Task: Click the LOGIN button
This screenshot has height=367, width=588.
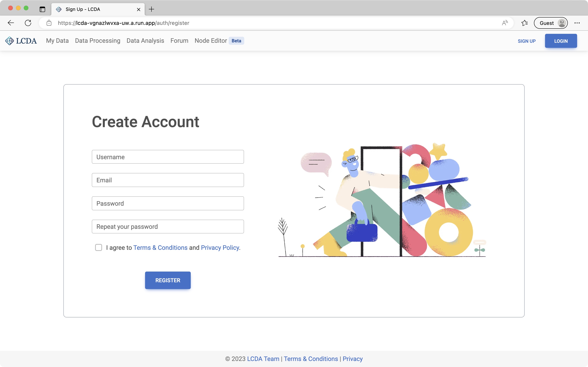Action: [x=561, y=41]
